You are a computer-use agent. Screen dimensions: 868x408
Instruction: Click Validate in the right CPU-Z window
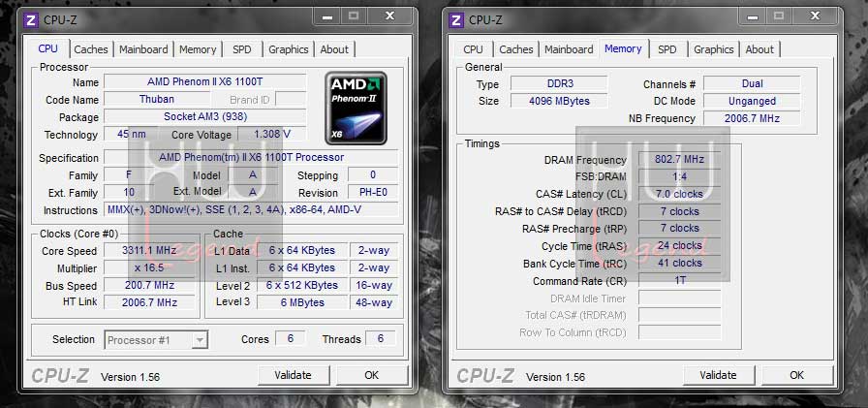tap(718, 375)
